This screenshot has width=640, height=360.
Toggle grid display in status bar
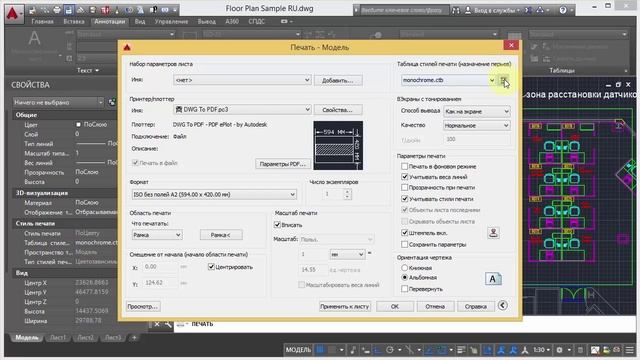click(x=321, y=350)
